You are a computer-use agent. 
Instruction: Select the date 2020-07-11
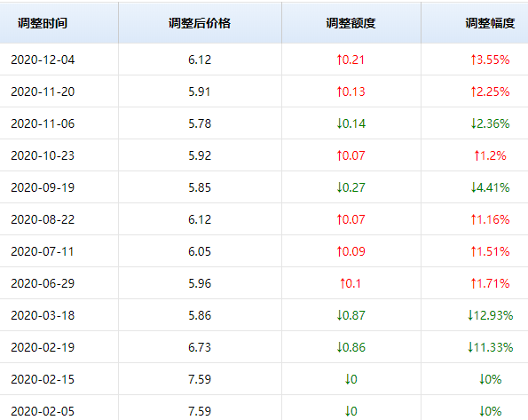[x=43, y=251]
